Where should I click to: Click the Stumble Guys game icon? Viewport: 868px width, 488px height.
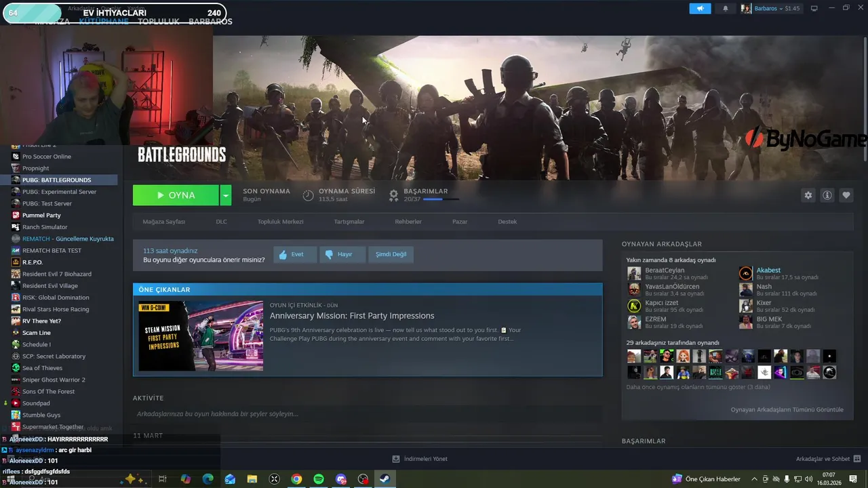[16, 415]
